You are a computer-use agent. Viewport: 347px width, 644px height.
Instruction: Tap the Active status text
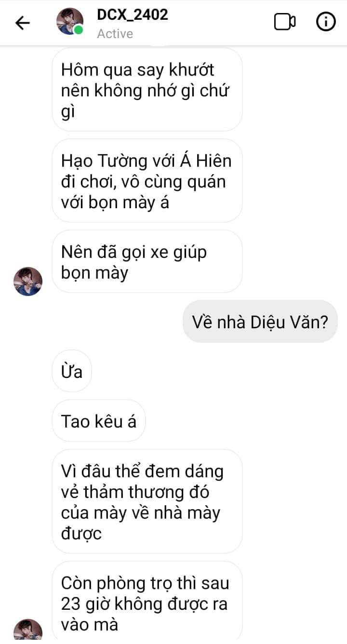click(x=115, y=34)
